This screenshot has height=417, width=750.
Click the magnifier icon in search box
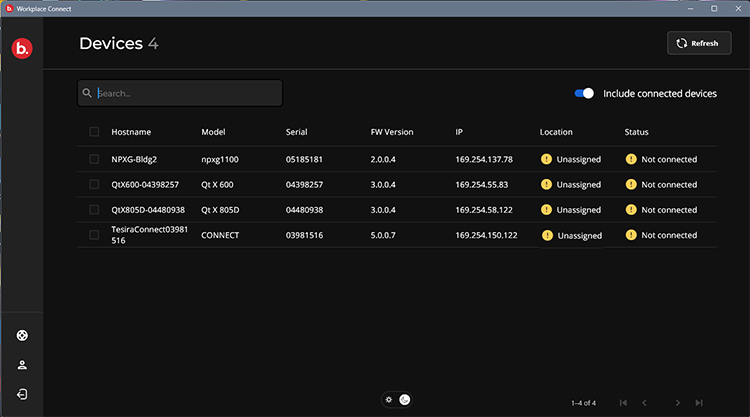pyautogui.click(x=87, y=93)
